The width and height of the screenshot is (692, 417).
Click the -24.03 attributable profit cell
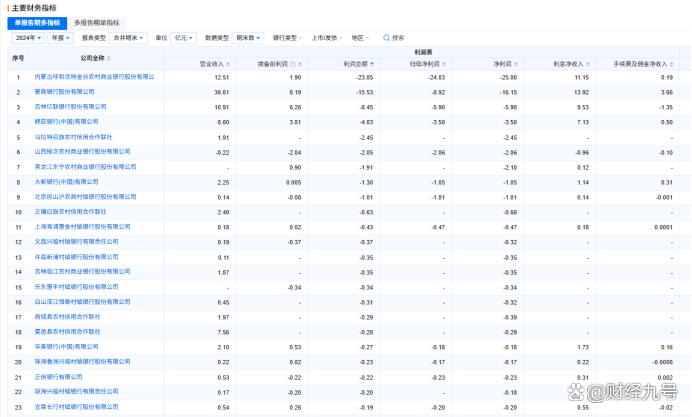tap(436, 78)
